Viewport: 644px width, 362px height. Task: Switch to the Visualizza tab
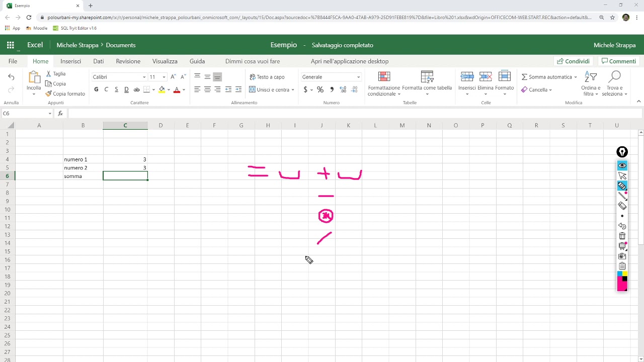[165, 61]
